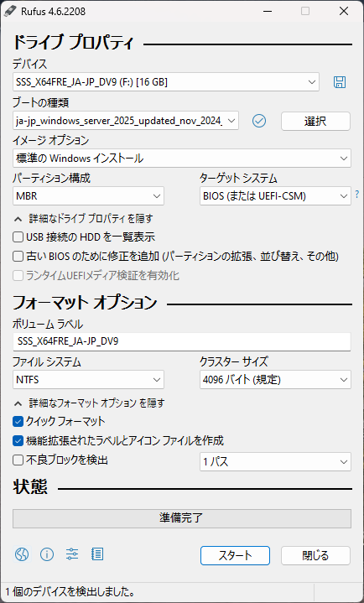Open the 1 パス passes dropdown
The width and height of the screenshot is (364, 603).
275,462
